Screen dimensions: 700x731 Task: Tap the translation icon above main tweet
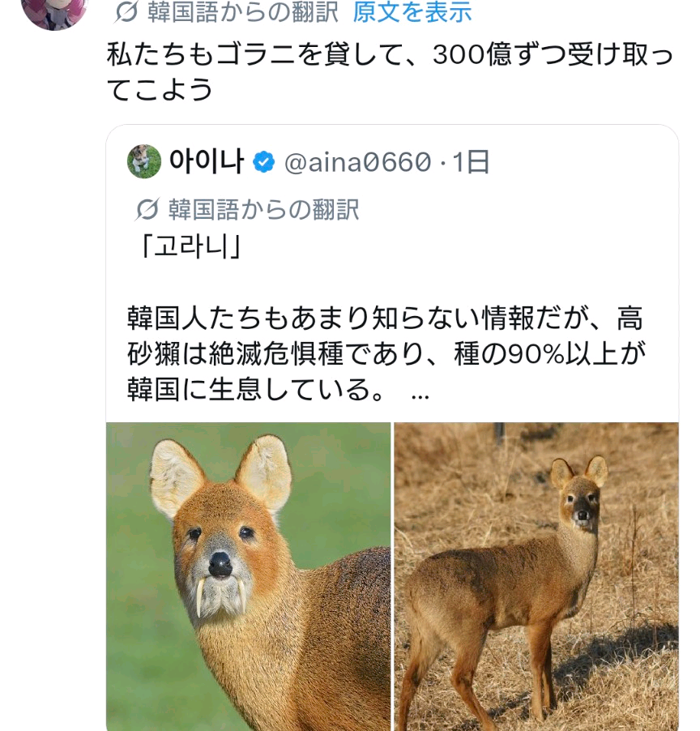[x=126, y=12]
